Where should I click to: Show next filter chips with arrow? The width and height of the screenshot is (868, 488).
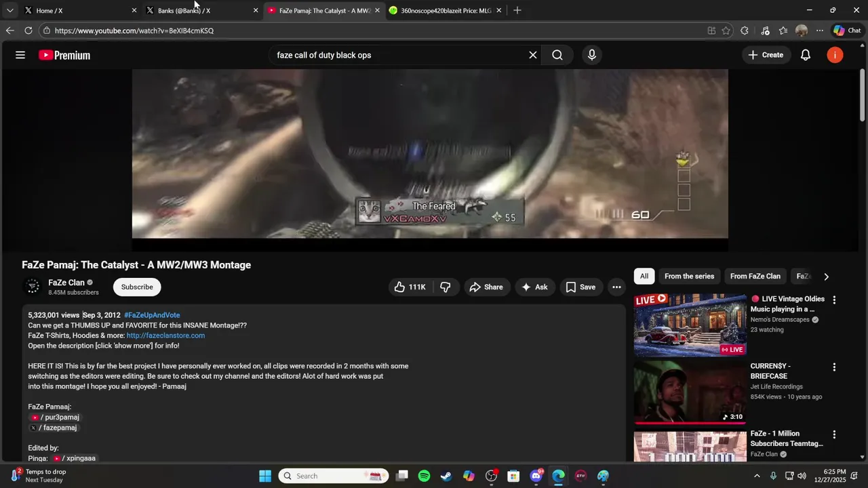click(x=826, y=277)
